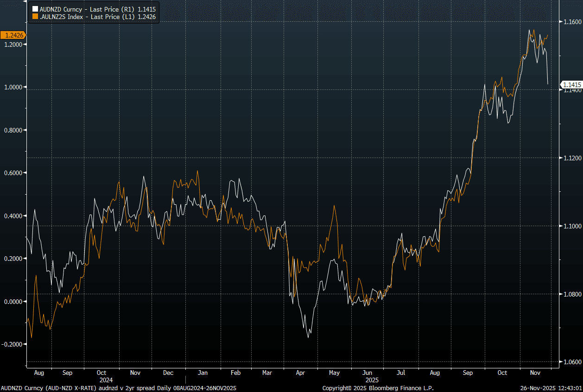Select the Jan month label on time axis
The width and height of the screenshot is (583, 392).
[x=202, y=373]
